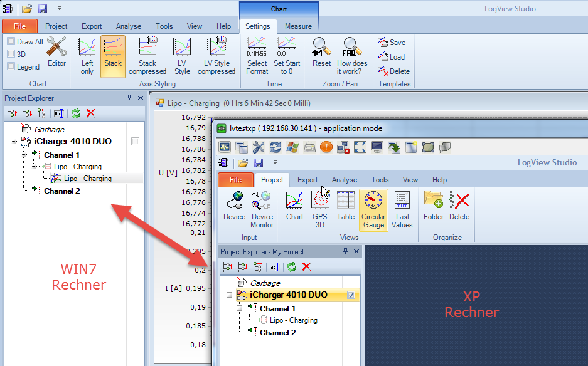Open the Last Values view
Screen dimensions: 588x366
pyautogui.click(x=402, y=210)
